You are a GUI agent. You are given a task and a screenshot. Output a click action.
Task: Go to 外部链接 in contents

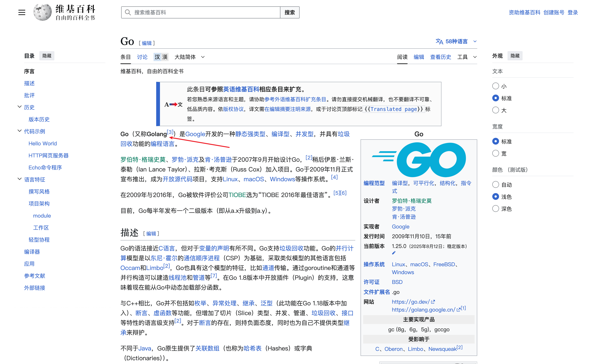point(34,288)
